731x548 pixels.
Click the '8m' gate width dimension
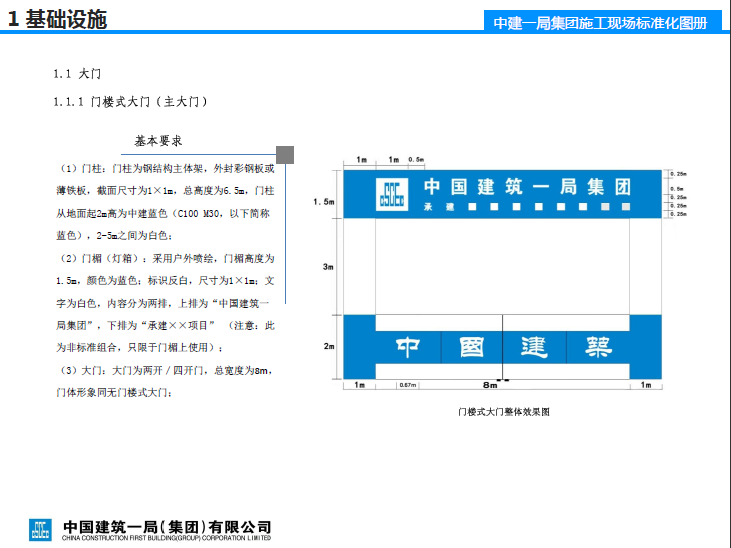[490, 385]
